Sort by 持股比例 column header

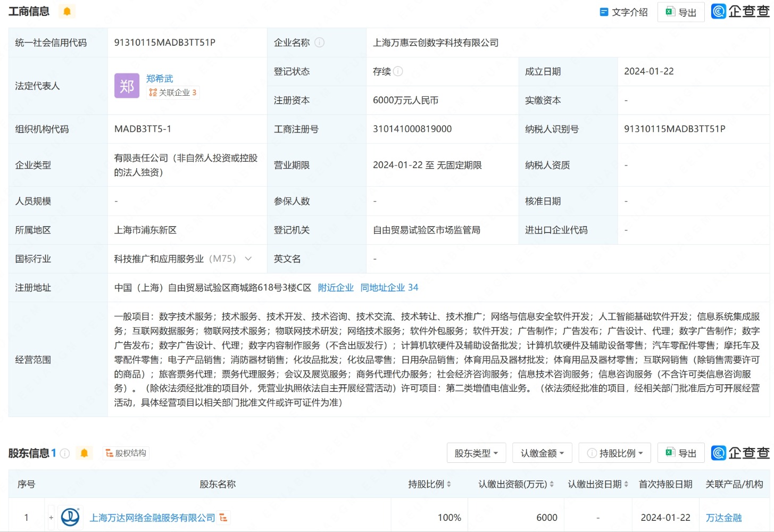point(429,484)
